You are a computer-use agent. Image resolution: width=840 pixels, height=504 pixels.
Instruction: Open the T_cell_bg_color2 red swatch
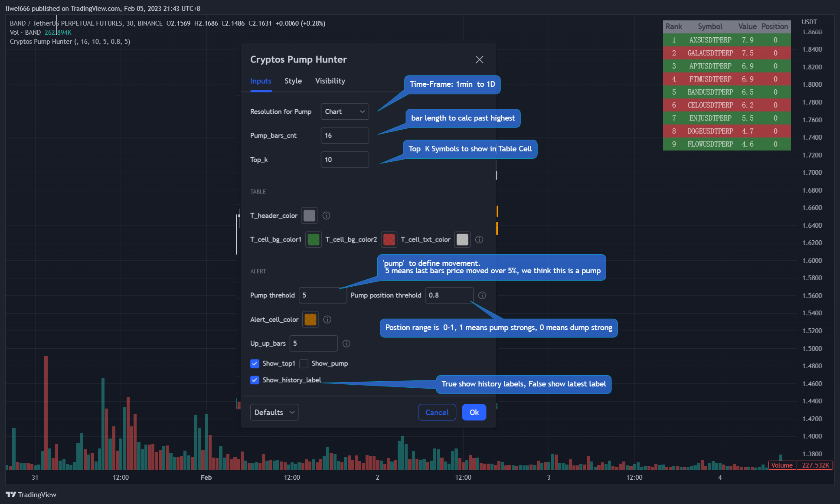tap(389, 239)
